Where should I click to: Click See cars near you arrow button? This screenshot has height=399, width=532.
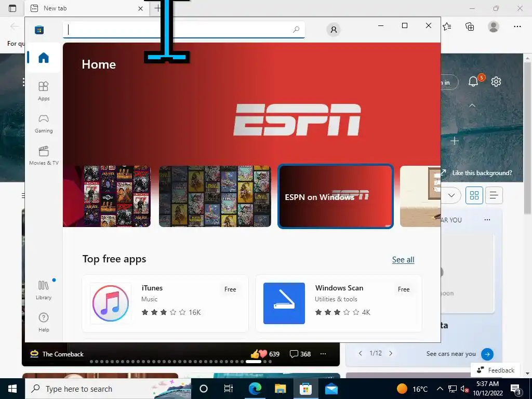point(487,354)
